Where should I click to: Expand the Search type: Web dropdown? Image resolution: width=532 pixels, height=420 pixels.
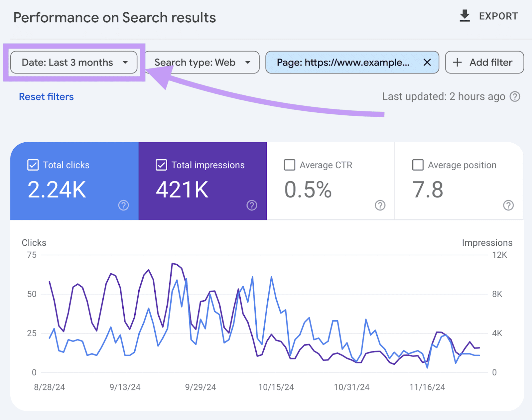click(x=202, y=62)
